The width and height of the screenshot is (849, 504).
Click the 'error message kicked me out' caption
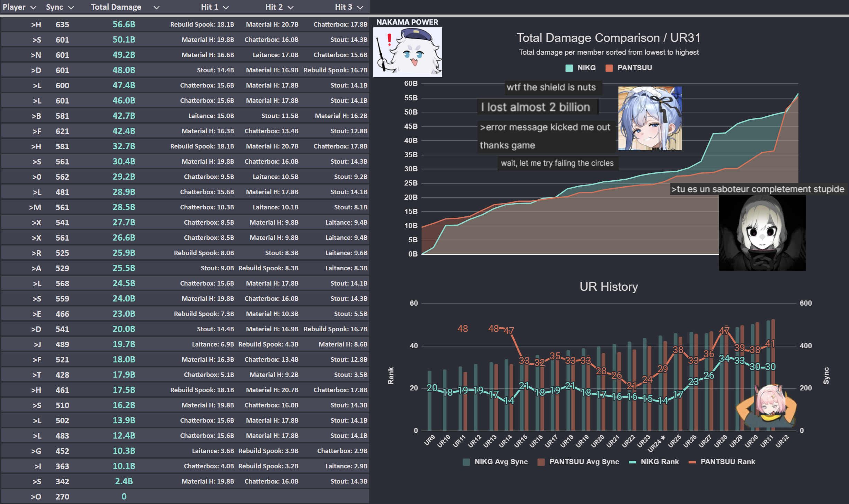pyautogui.click(x=545, y=127)
